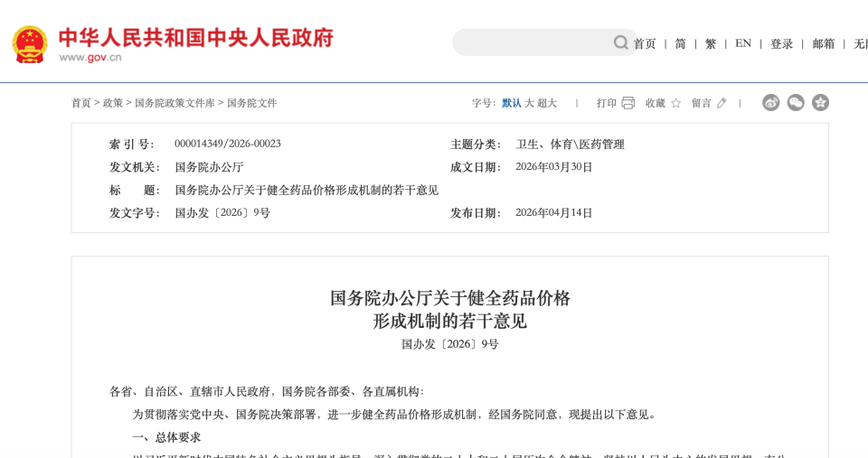Set font size to 默认
The width and height of the screenshot is (868, 458).
[512, 103]
